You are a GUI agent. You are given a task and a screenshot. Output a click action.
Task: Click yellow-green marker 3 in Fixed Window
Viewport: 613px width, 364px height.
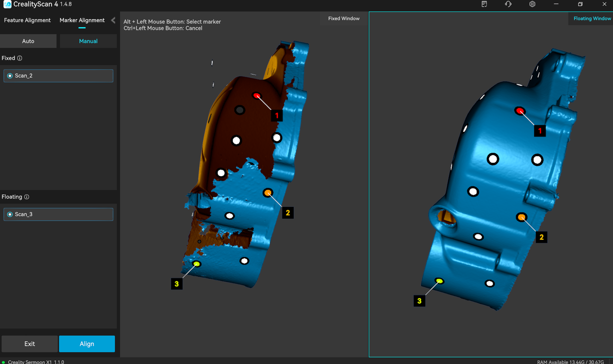tap(196, 264)
